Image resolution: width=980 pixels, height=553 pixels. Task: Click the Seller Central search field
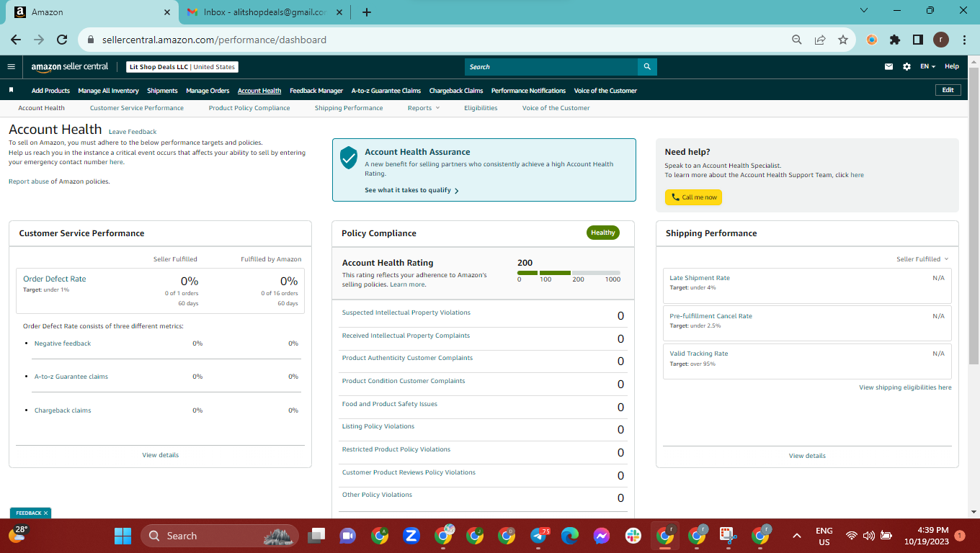[x=551, y=67]
